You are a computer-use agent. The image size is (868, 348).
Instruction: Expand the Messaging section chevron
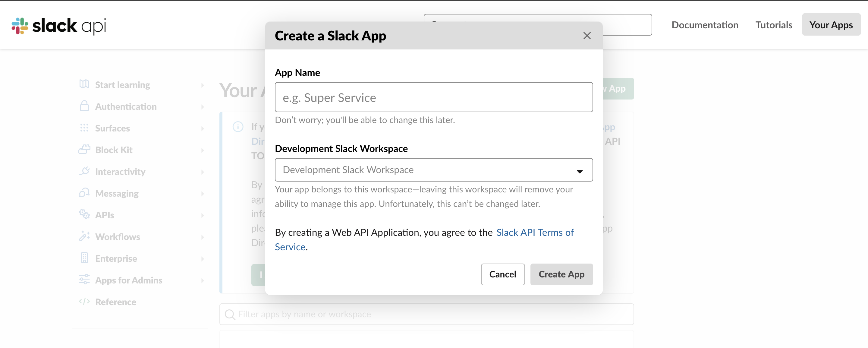point(203,194)
